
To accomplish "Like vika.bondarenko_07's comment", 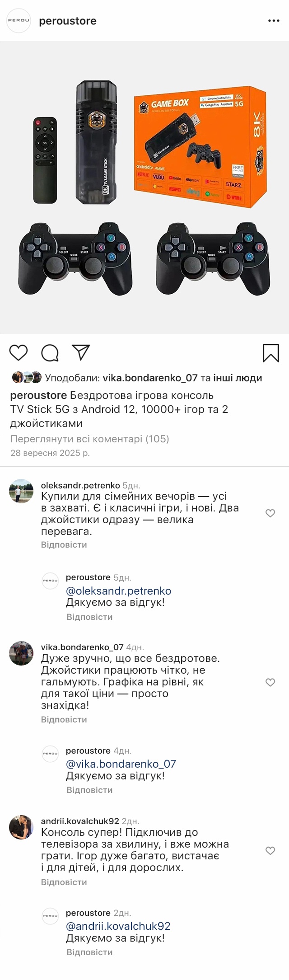I will 270,682.
